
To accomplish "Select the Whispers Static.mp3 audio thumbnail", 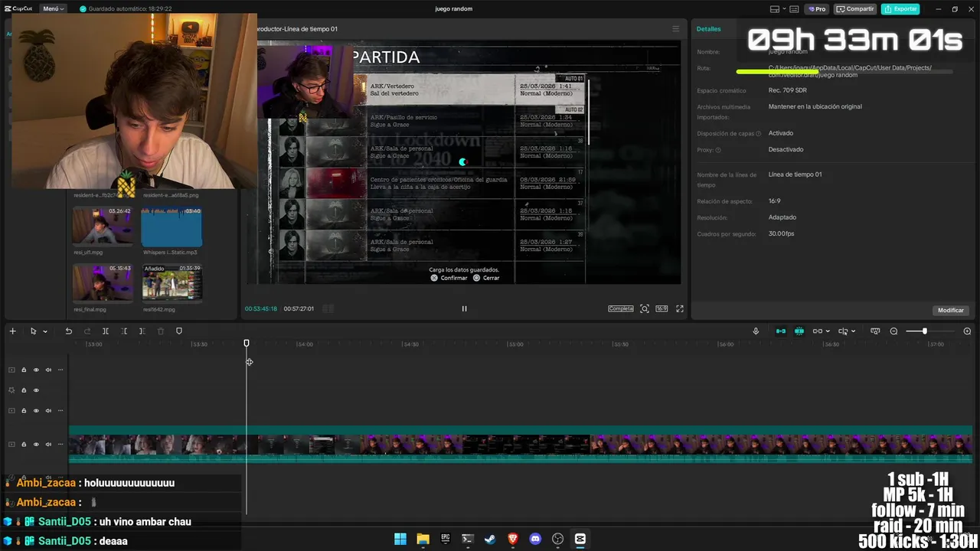I will click(172, 226).
